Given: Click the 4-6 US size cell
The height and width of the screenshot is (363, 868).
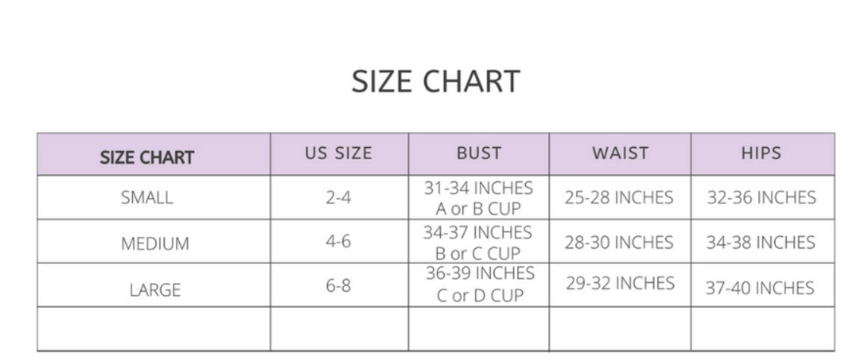Looking at the screenshot, I should tap(338, 241).
